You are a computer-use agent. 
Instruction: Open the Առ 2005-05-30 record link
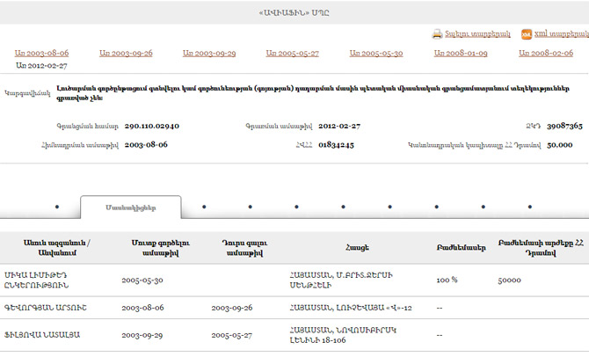[x=376, y=53]
